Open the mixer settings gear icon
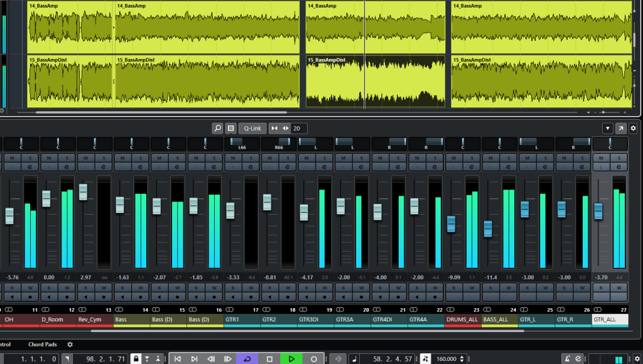 click(633, 128)
